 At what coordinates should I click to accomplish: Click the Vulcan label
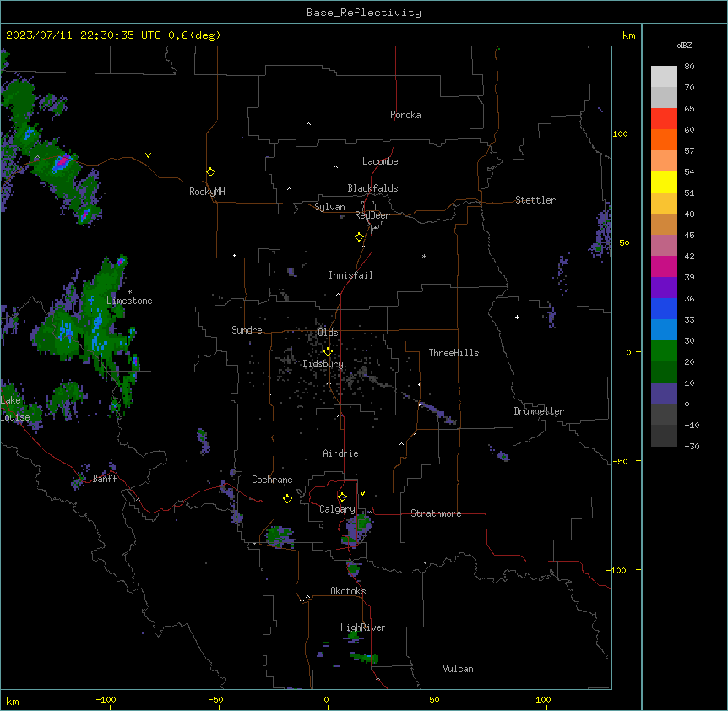[459, 669]
